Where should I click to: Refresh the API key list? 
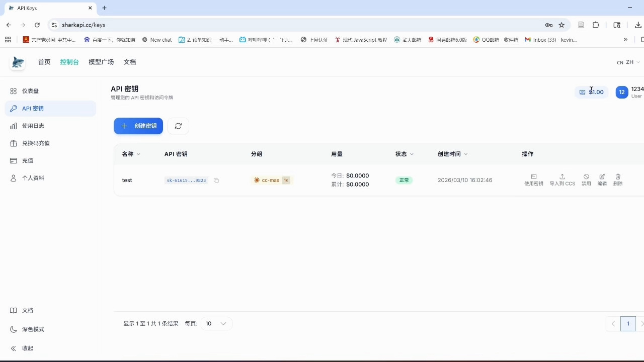(178, 126)
